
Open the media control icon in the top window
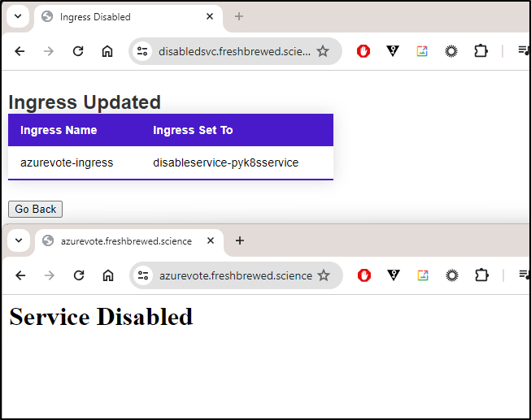[x=524, y=51]
